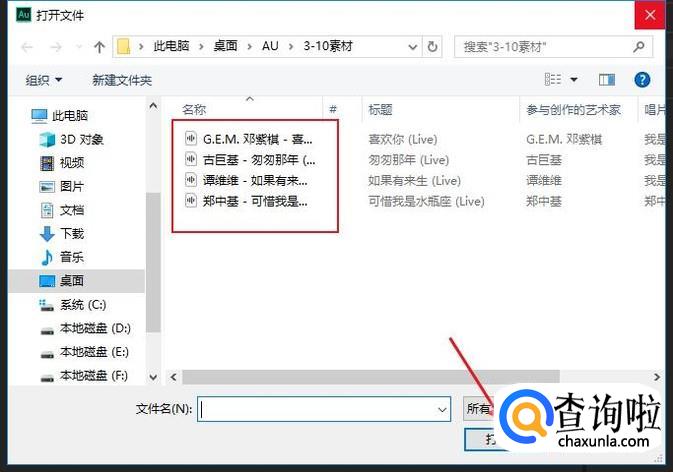Screen dimensions: 673x472
Task: Open the 所有 file type filter dropdown
Action: (480, 408)
